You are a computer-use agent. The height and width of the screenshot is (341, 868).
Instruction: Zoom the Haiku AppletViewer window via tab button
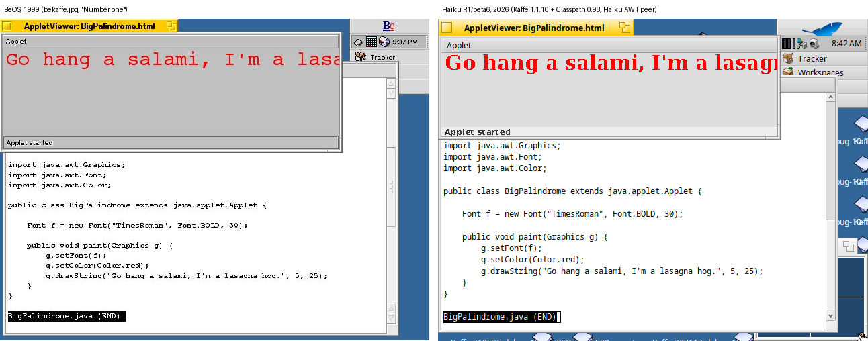tap(625, 28)
